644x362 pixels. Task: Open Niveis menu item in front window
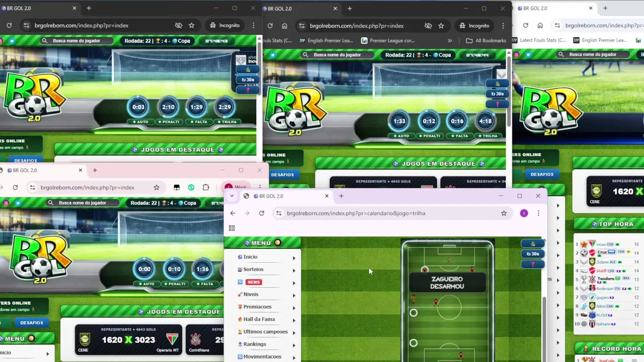click(x=251, y=295)
